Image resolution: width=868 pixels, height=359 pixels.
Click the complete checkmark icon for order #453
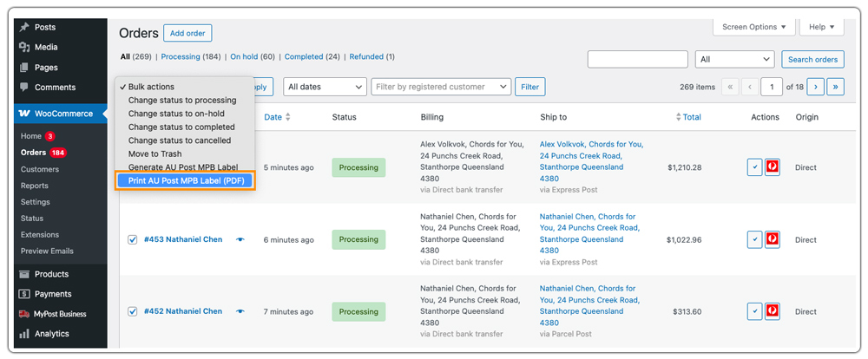(x=754, y=239)
